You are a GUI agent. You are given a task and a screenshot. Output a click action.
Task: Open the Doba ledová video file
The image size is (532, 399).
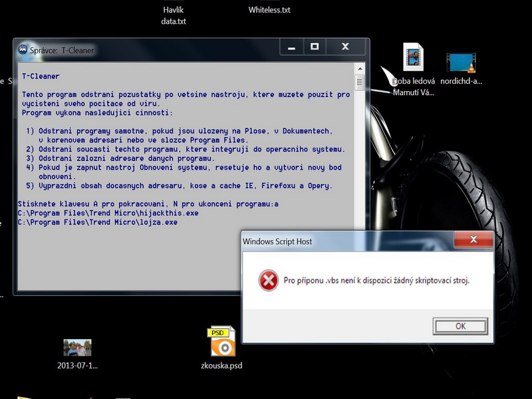(413, 61)
